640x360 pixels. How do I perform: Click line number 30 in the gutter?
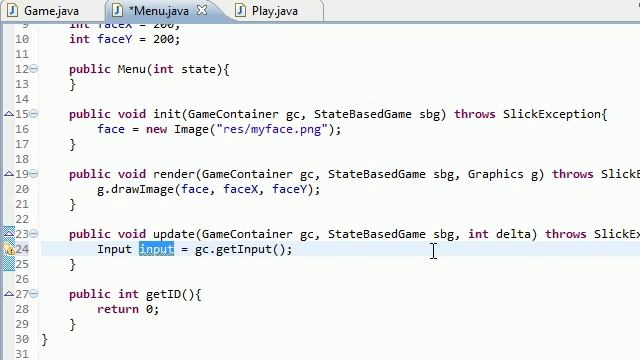[22, 339]
